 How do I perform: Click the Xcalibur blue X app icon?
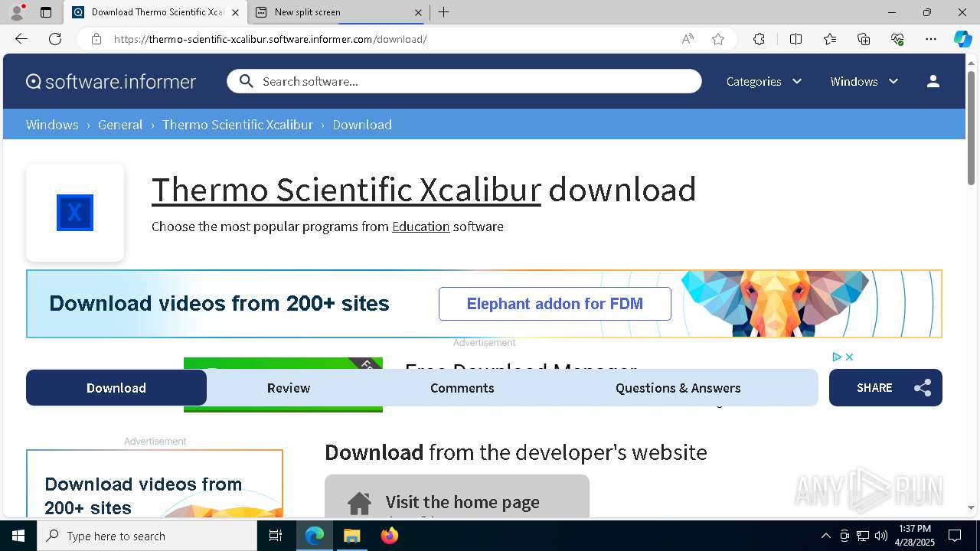click(75, 213)
